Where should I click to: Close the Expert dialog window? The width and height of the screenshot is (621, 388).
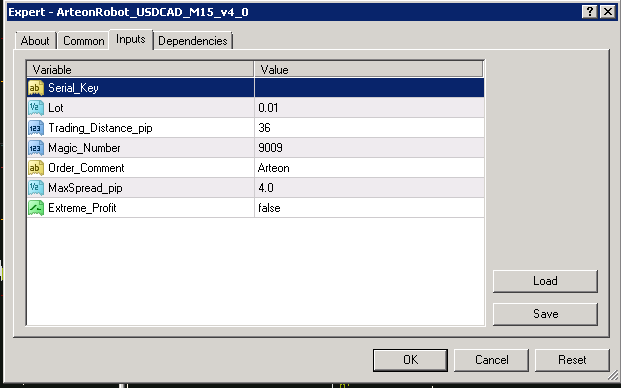pos(608,12)
